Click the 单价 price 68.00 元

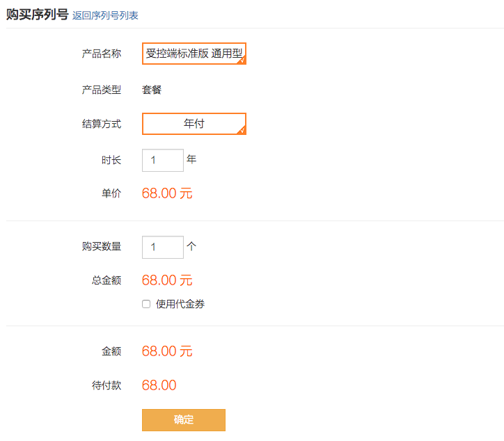(x=167, y=193)
